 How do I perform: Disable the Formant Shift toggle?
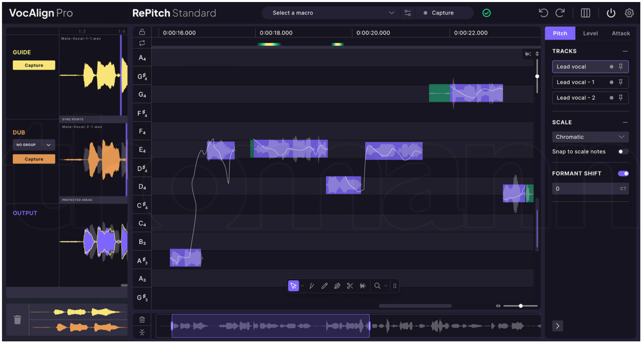pos(623,173)
